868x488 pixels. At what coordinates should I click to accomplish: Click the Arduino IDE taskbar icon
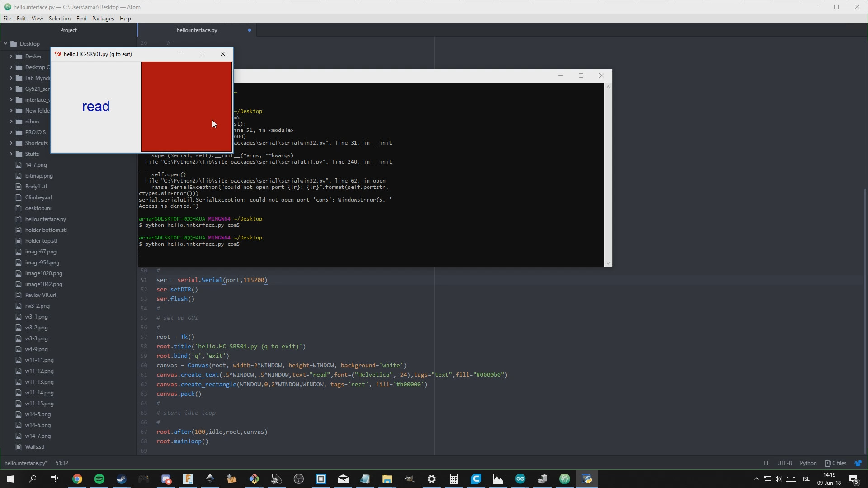tap(520, 479)
